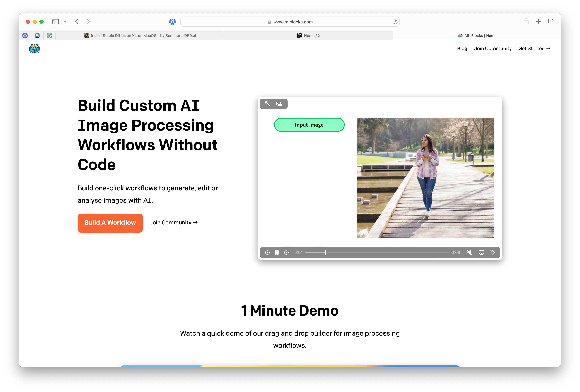Pause the demo video playback
Image resolution: width=580 pixels, height=392 pixels.
click(277, 252)
